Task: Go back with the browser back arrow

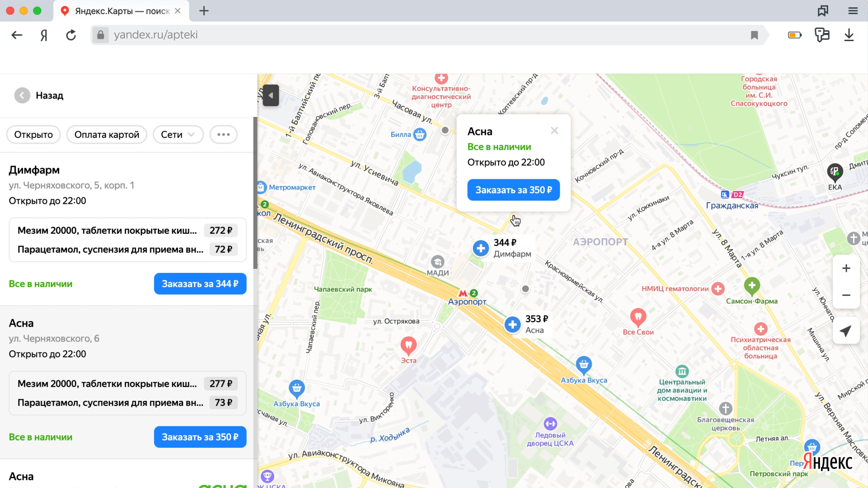Action: click(x=17, y=35)
